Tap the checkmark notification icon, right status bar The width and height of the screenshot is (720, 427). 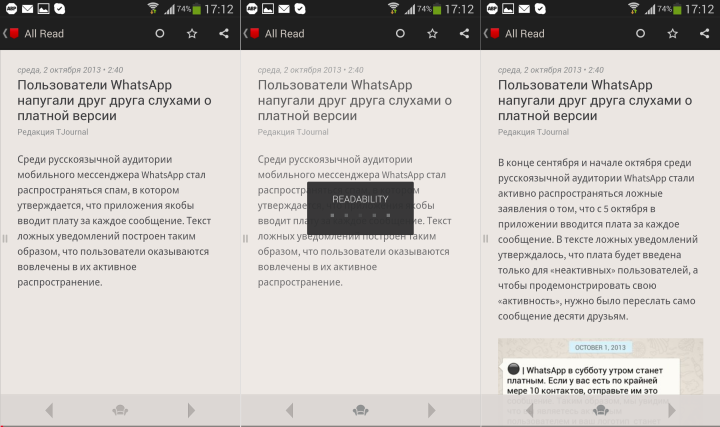(540, 9)
